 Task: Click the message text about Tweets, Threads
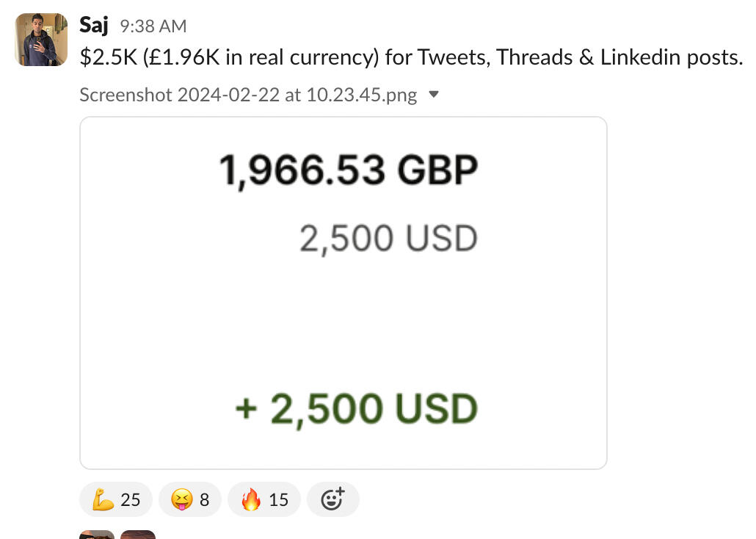(411, 57)
